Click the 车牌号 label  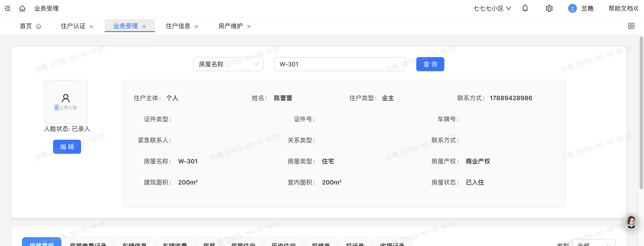coord(448,119)
